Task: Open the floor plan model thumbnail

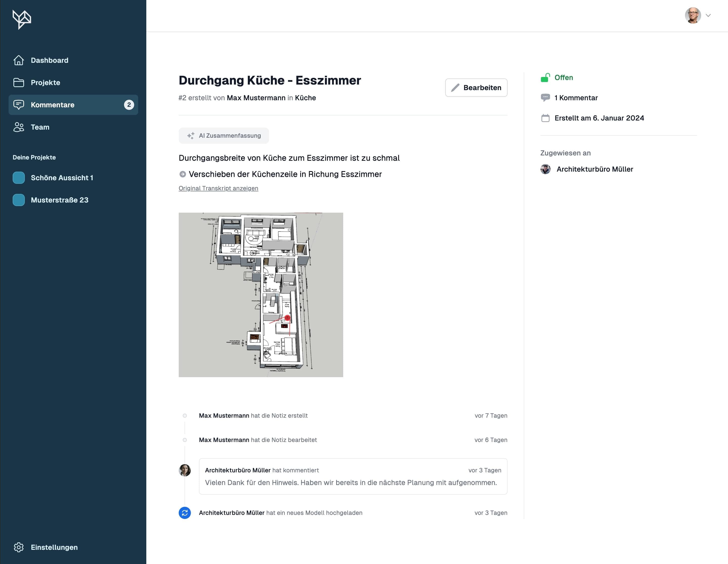Action: (x=261, y=295)
